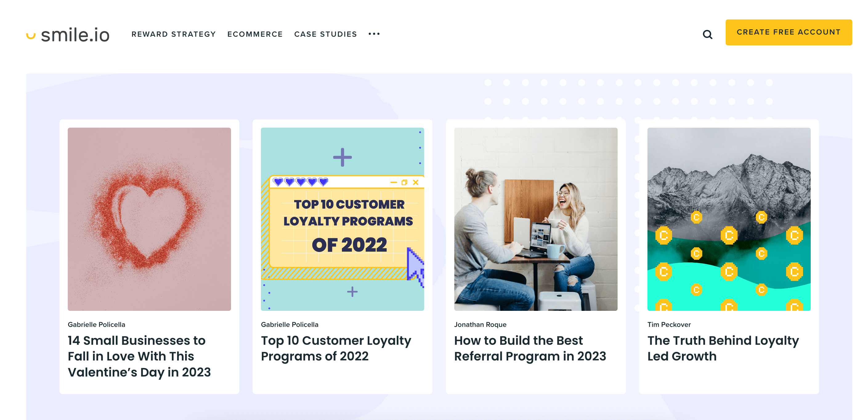Open The Truth Behind Loyalty Led Growth
Viewport: 868px width, 420px height.
click(x=723, y=348)
